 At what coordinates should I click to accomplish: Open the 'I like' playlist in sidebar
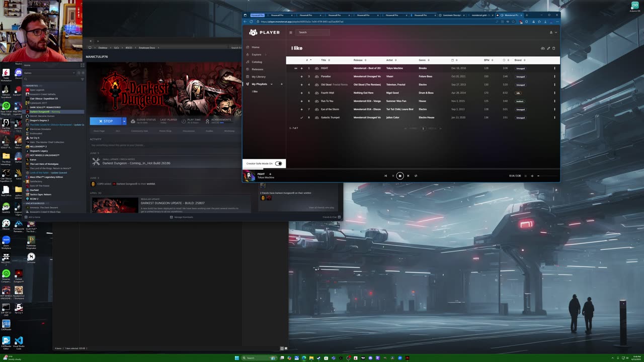[x=255, y=92]
